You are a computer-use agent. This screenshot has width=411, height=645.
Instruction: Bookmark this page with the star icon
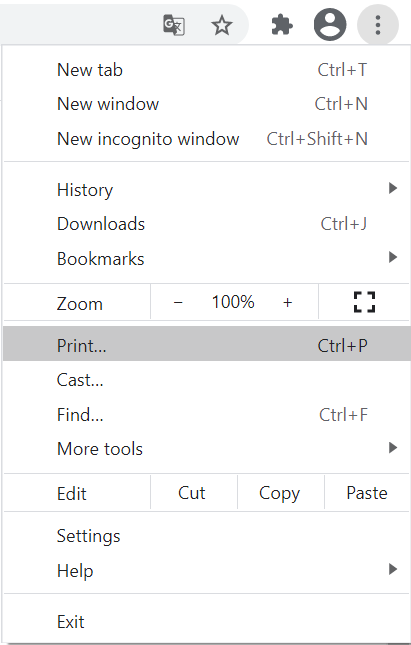pyautogui.click(x=222, y=25)
